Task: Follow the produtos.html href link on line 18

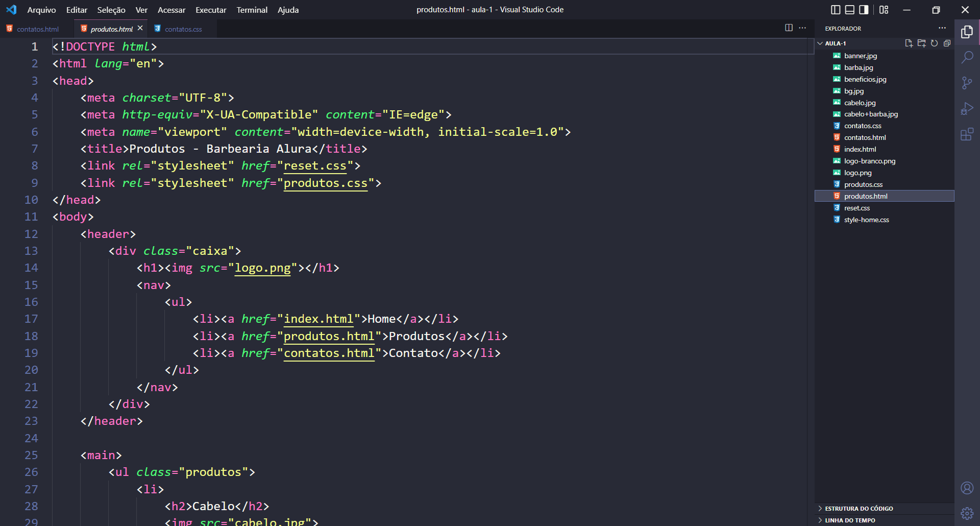Action: pos(329,337)
